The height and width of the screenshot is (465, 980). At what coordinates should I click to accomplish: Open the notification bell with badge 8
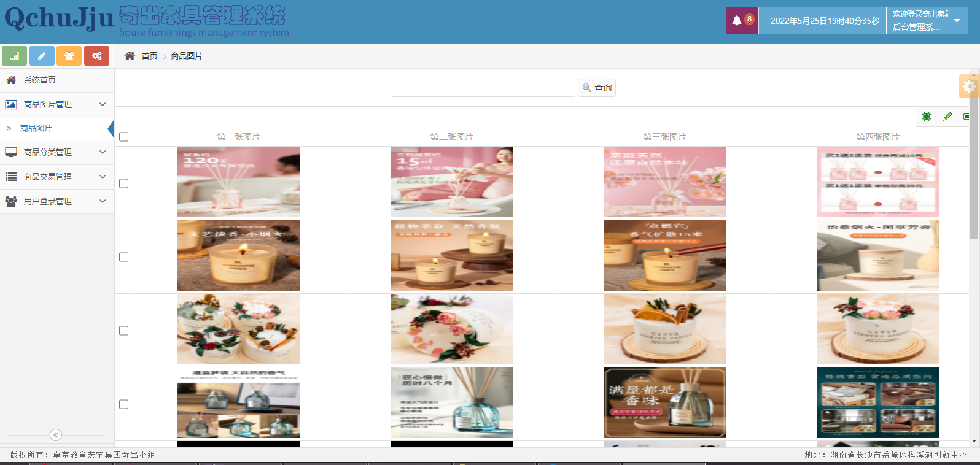[x=742, y=20]
